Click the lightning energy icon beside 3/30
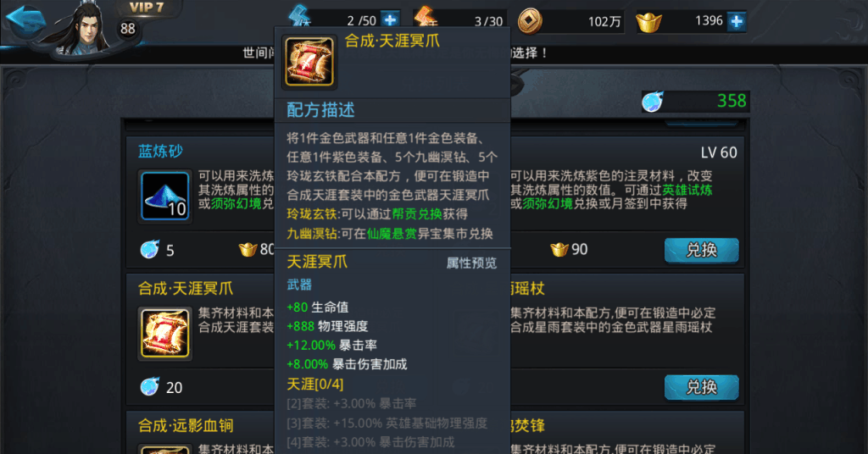 point(426,18)
